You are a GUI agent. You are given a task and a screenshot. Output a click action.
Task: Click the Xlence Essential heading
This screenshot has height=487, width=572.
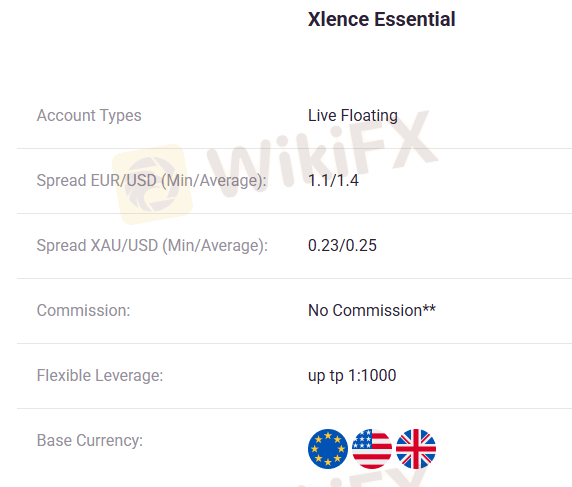[382, 19]
